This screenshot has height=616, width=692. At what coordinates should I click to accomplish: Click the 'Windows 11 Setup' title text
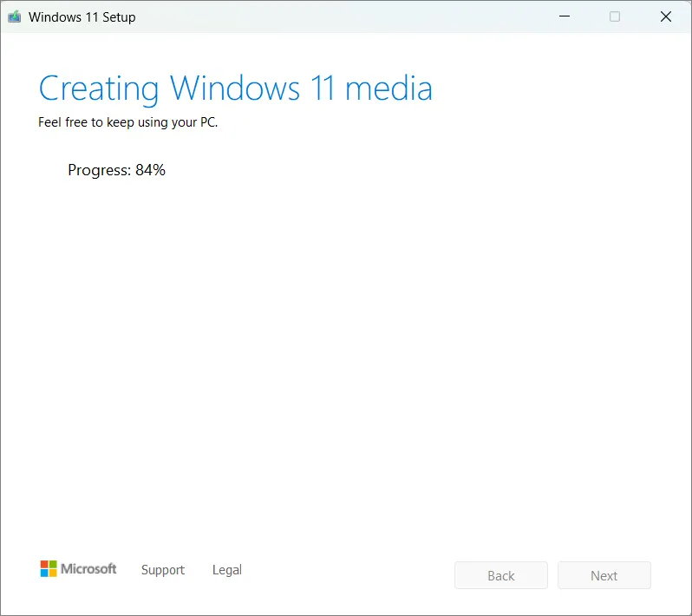click(x=82, y=17)
